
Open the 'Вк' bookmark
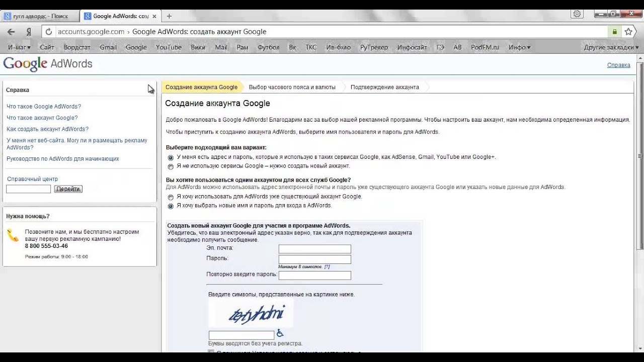(x=293, y=47)
